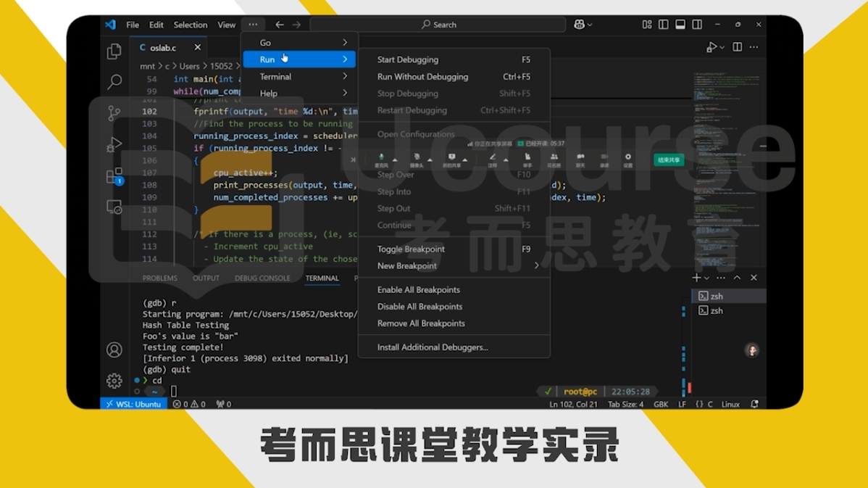Open Source Control view
The height and width of the screenshot is (488, 868).
114,113
